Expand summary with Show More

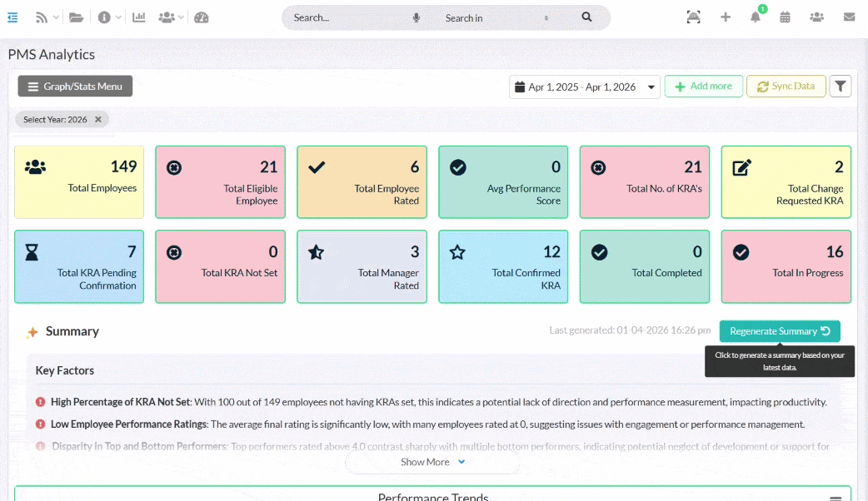click(432, 462)
